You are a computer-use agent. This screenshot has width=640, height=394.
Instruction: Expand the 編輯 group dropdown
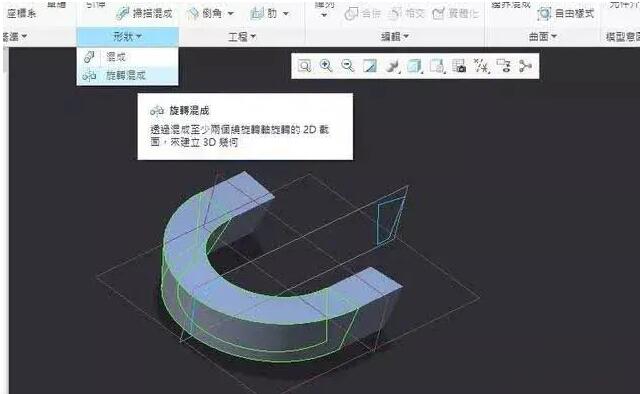pos(395,37)
